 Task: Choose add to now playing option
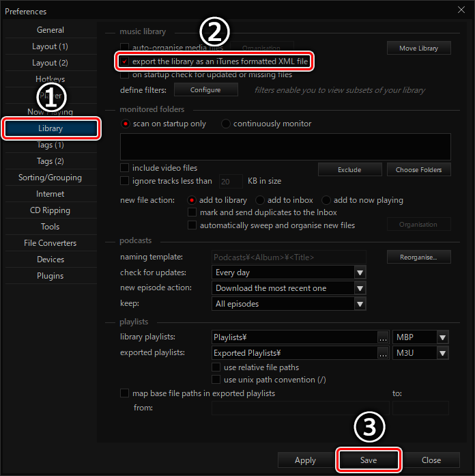click(326, 200)
